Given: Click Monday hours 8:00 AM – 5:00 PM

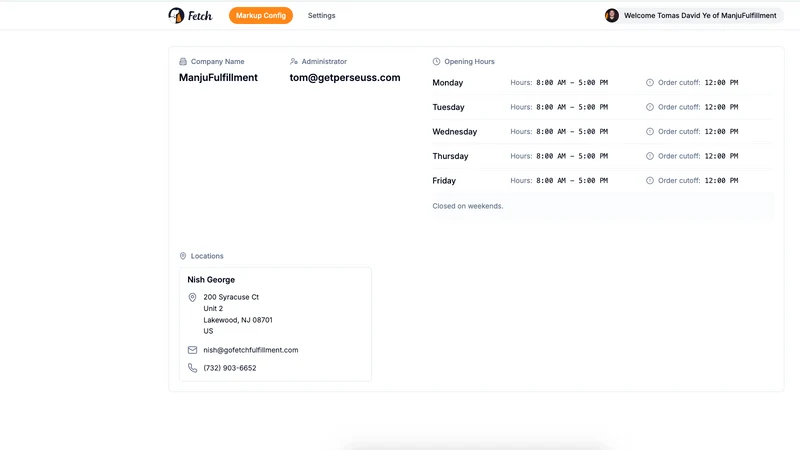Looking at the screenshot, I should click(572, 83).
